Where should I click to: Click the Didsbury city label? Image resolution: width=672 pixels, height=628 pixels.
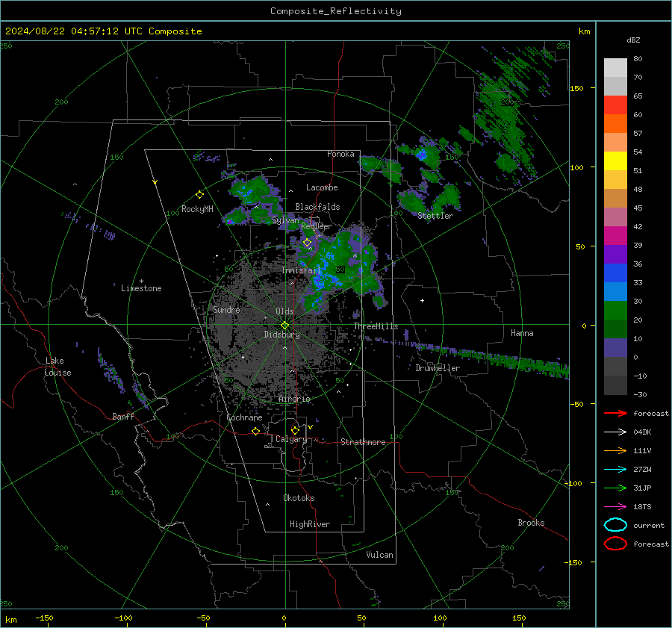(281, 335)
